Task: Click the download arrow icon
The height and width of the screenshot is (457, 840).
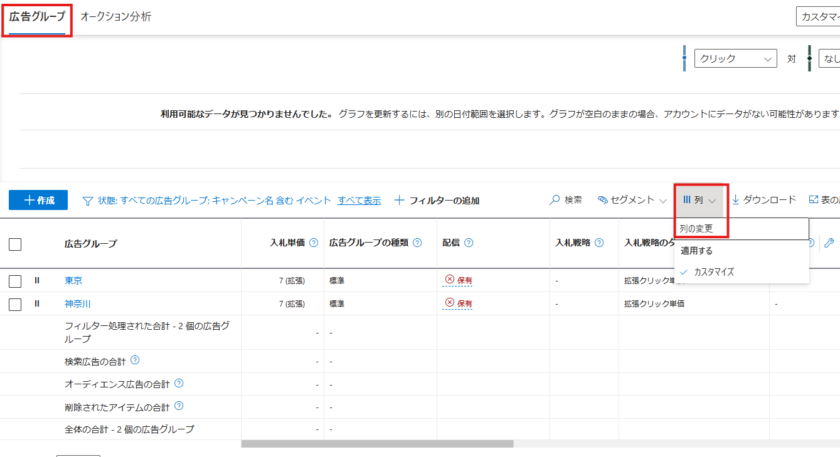Action: (x=736, y=200)
